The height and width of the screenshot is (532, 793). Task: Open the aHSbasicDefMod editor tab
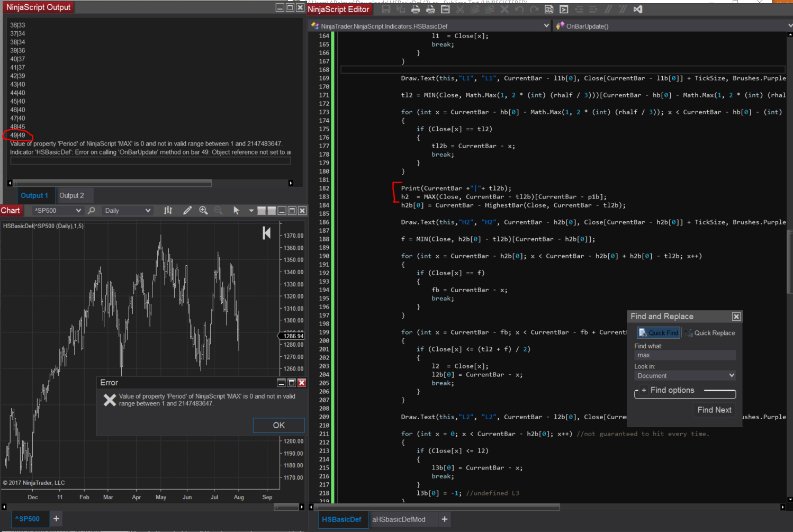click(399, 519)
